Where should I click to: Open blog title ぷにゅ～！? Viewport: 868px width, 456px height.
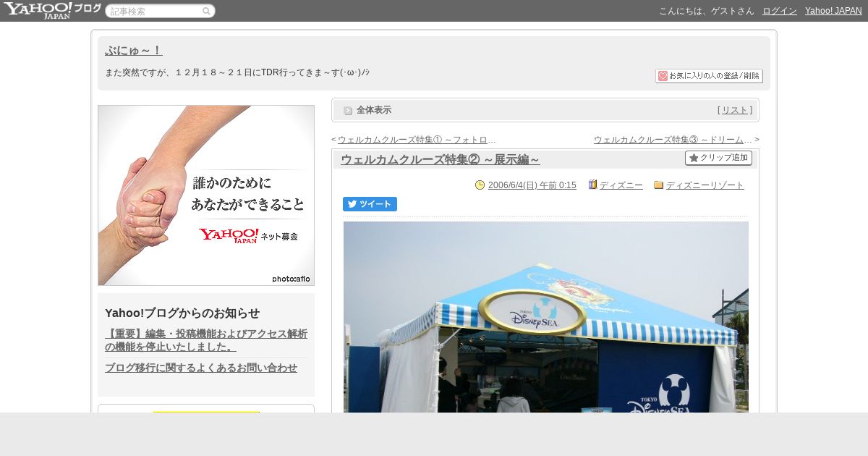133,50
